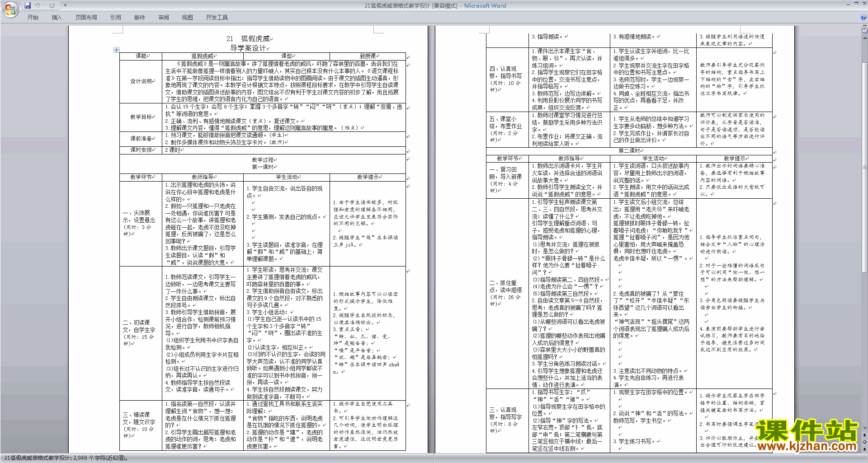Image resolution: width=868 pixels, height=463 pixels.
Task: Click the Next Page double-arrow button
Action: coord(864,449)
